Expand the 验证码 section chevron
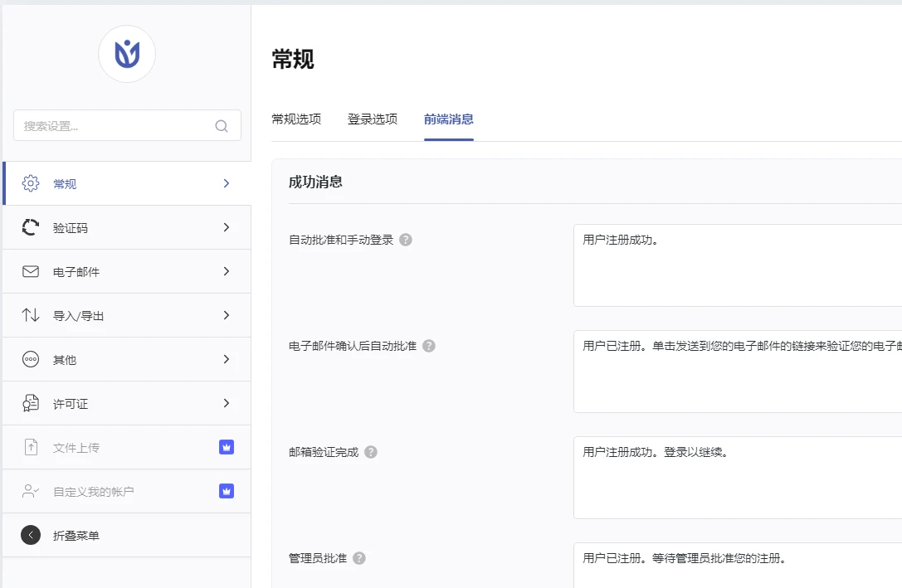The image size is (902, 588). (x=226, y=227)
